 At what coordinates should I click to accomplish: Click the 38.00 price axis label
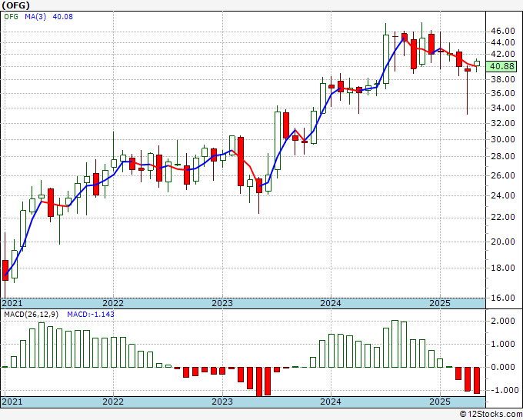tap(502, 79)
